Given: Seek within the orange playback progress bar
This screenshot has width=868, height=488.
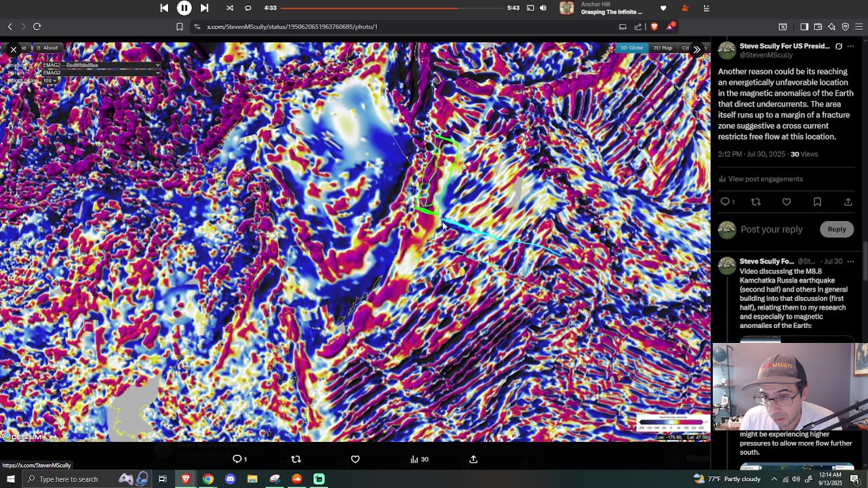Looking at the screenshot, I should point(392,8).
